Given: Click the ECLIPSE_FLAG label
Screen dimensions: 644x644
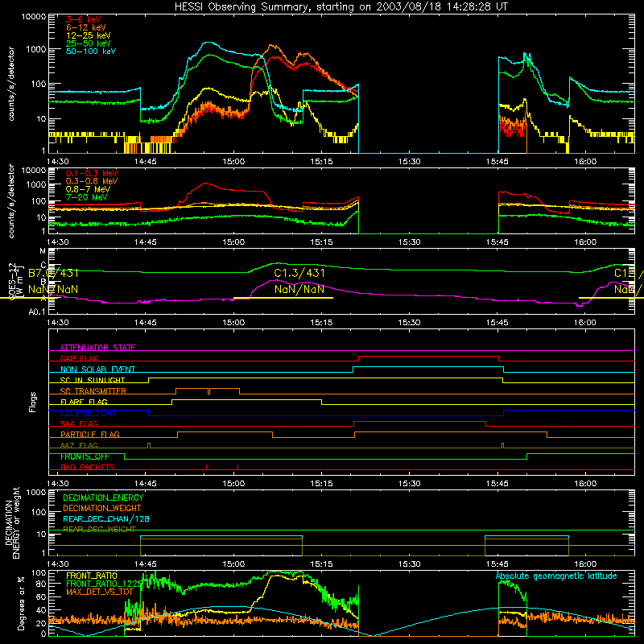Looking at the screenshot, I should (x=88, y=413).
